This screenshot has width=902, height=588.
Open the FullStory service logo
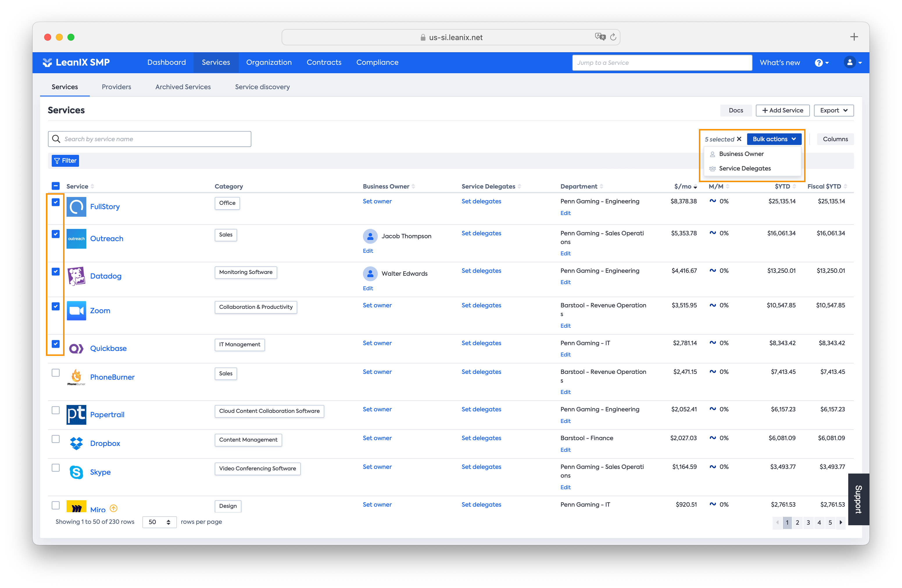(76, 207)
